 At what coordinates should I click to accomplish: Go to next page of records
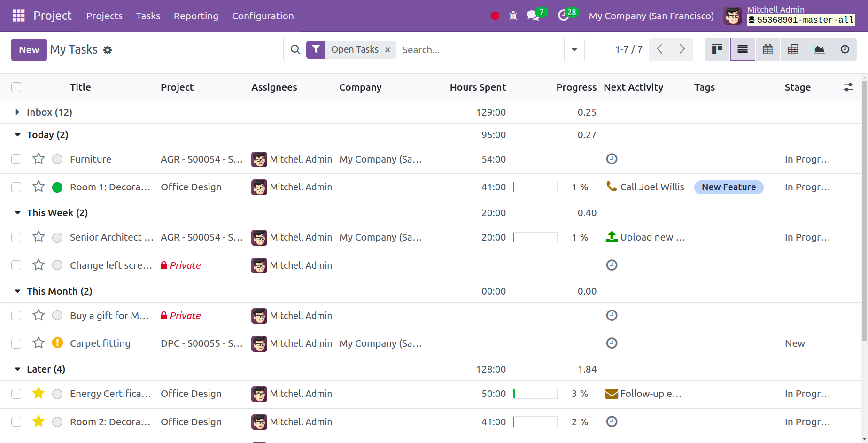click(682, 49)
